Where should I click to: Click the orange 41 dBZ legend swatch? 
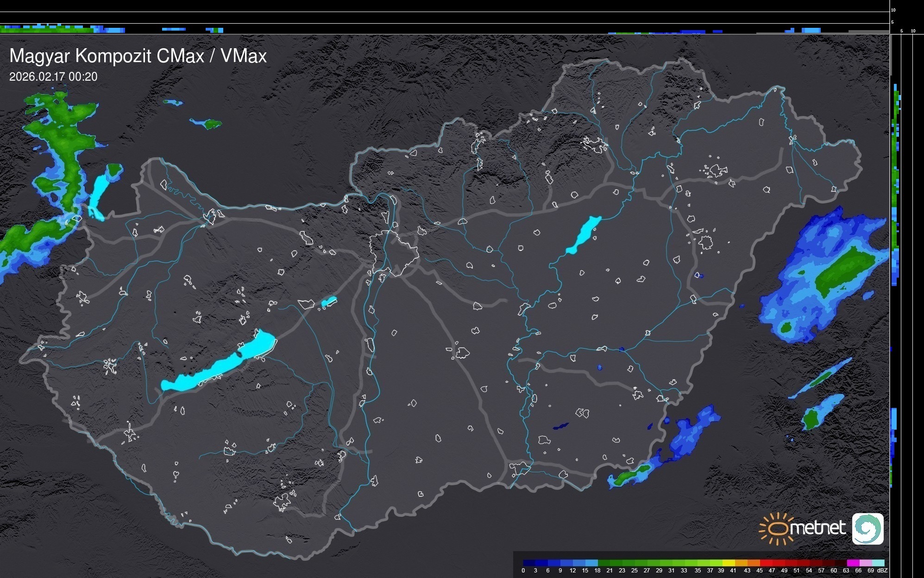[741, 563]
